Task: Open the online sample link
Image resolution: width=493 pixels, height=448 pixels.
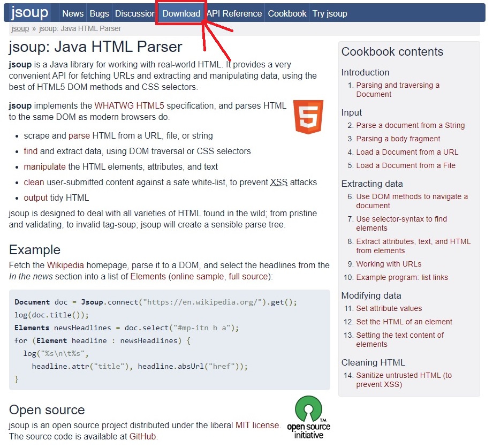Action: click(x=198, y=277)
